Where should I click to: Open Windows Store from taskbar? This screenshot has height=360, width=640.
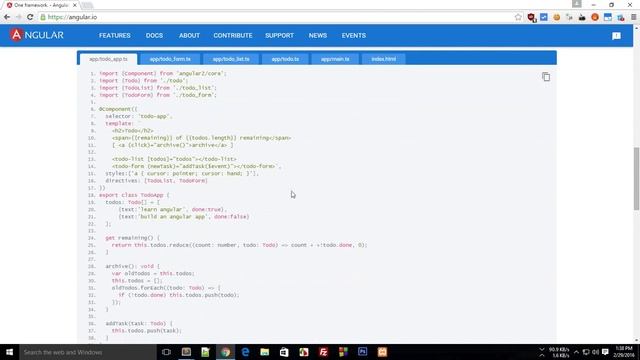(284, 352)
